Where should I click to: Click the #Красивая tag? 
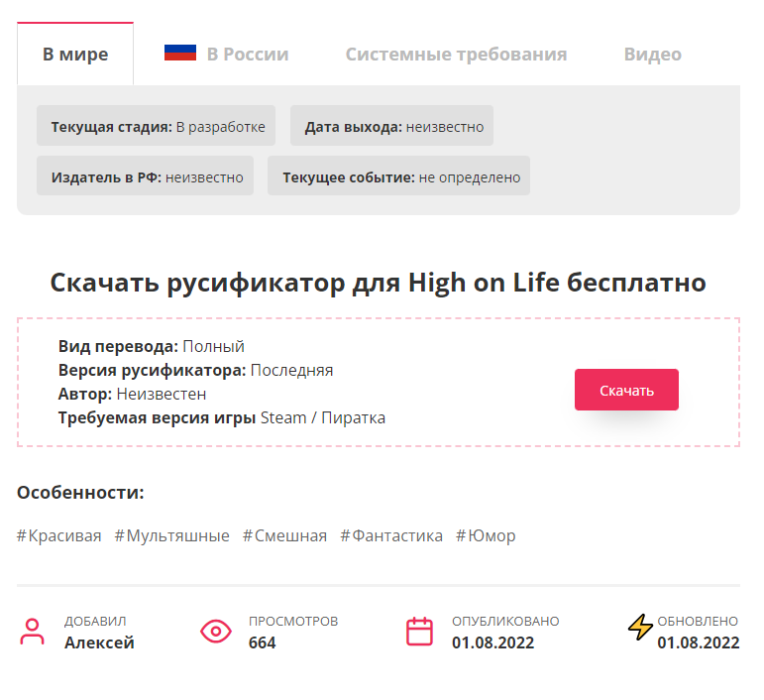tap(59, 535)
